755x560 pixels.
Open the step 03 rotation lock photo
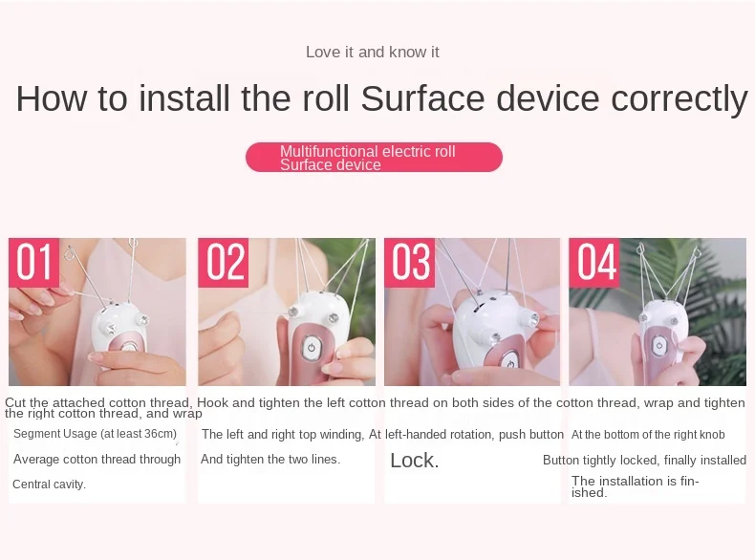click(x=472, y=312)
